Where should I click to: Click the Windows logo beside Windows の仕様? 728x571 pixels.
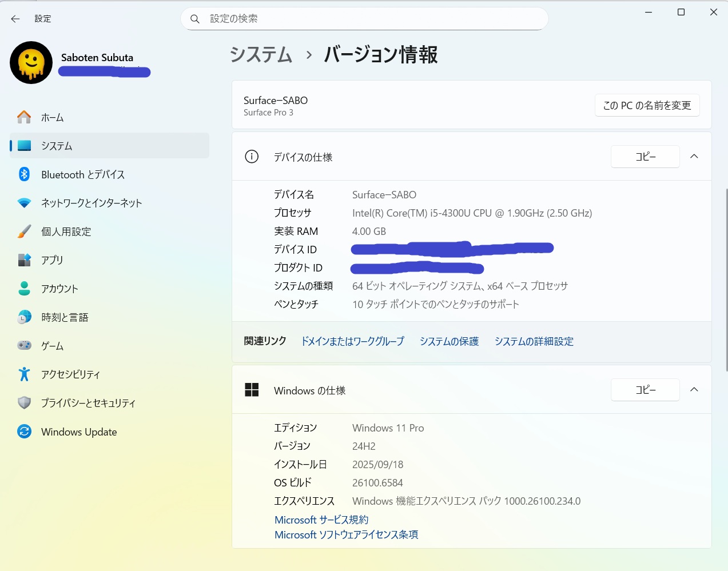pos(252,390)
